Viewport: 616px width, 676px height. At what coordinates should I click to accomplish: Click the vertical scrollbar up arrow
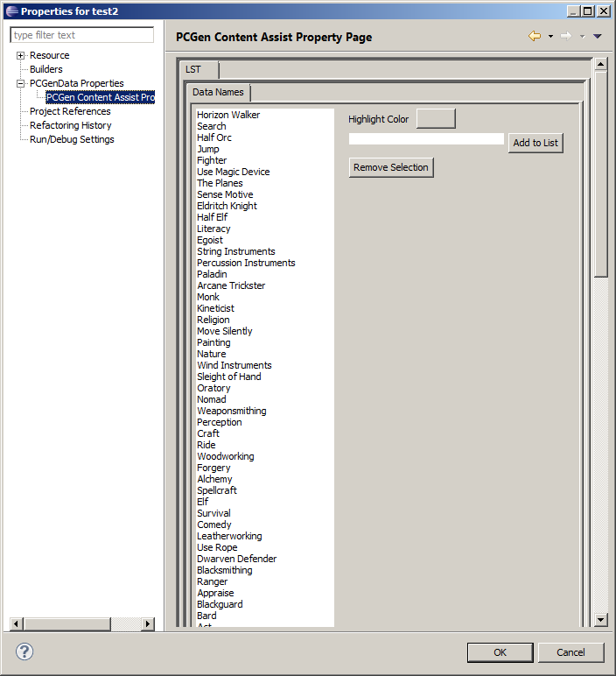[x=600, y=64]
